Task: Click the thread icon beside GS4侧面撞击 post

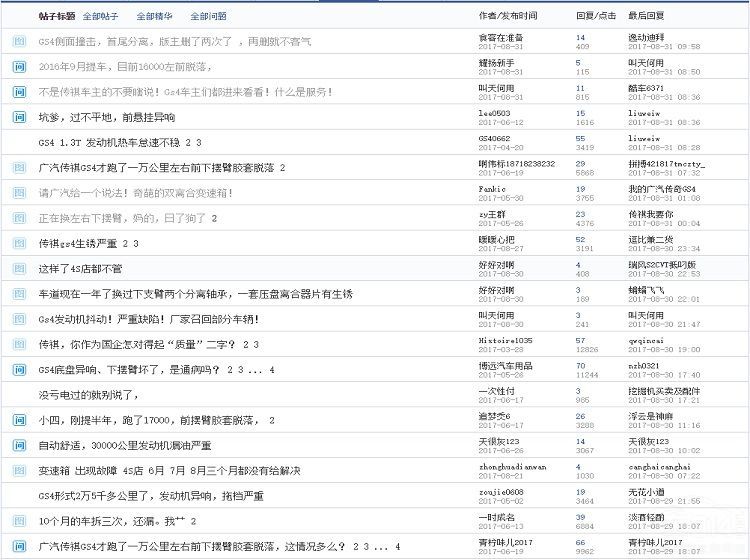Action: [x=19, y=41]
